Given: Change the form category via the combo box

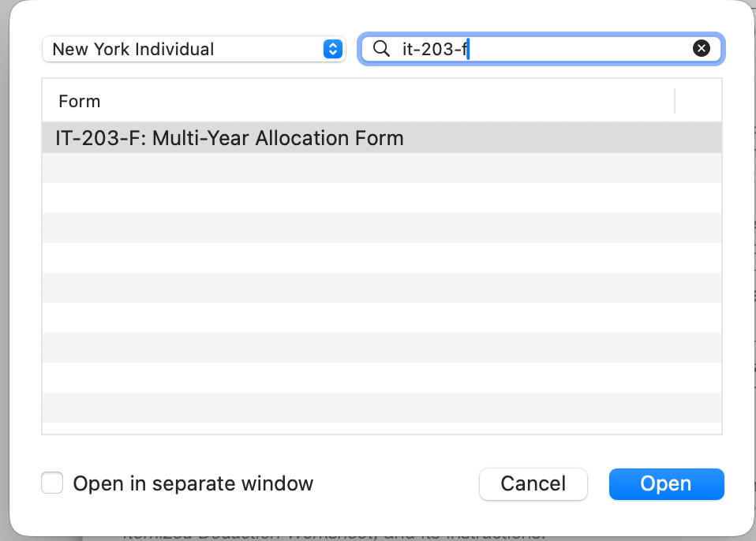Looking at the screenshot, I should pyautogui.click(x=194, y=48).
